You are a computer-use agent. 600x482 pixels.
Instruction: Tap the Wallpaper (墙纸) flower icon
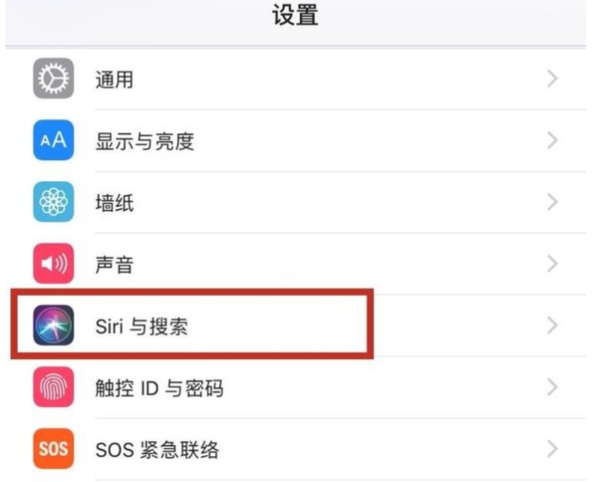[x=52, y=203]
